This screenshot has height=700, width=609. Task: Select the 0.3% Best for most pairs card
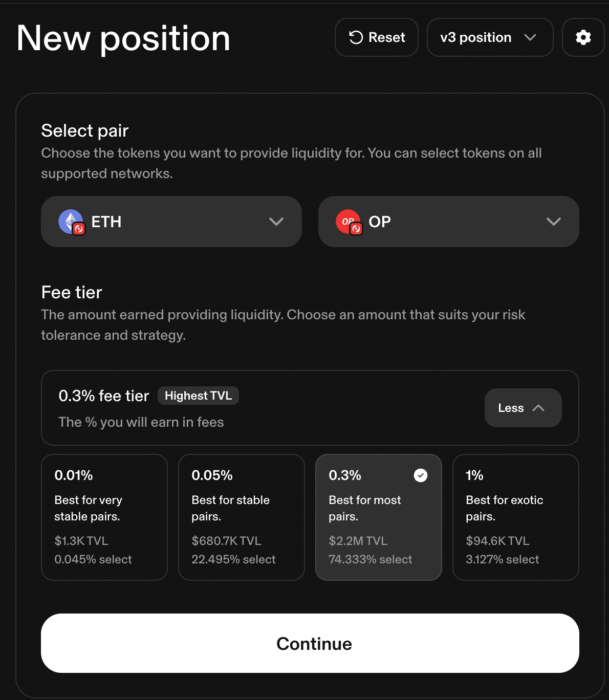tap(378, 517)
